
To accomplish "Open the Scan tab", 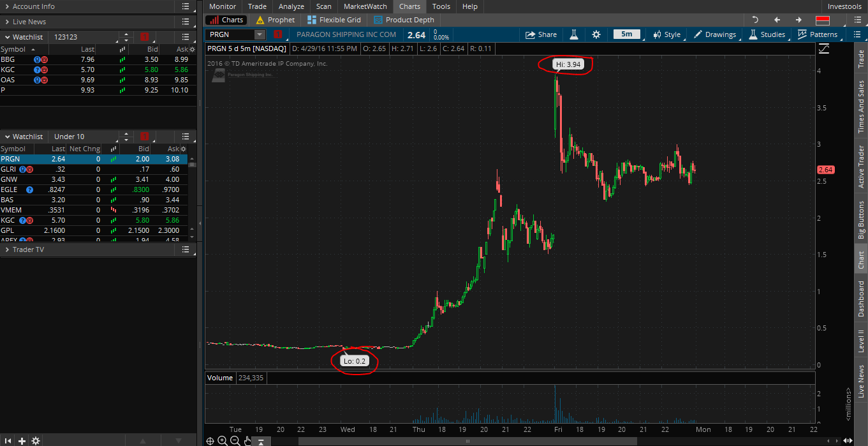I will coord(324,6).
